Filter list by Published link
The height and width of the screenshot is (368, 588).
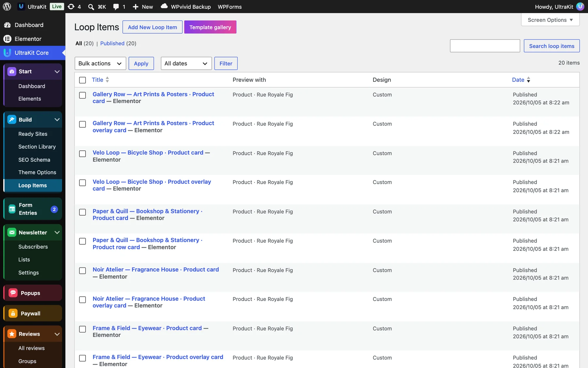coord(112,44)
